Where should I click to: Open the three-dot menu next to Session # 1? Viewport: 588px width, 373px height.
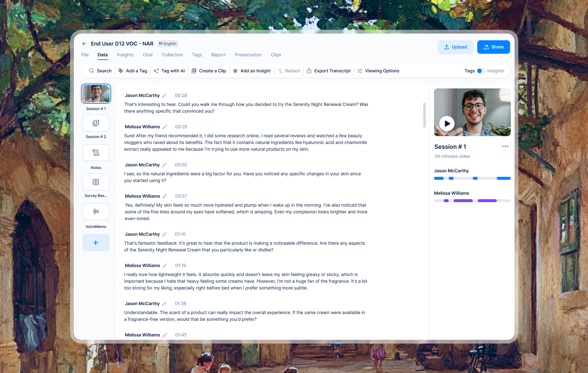(505, 146)
